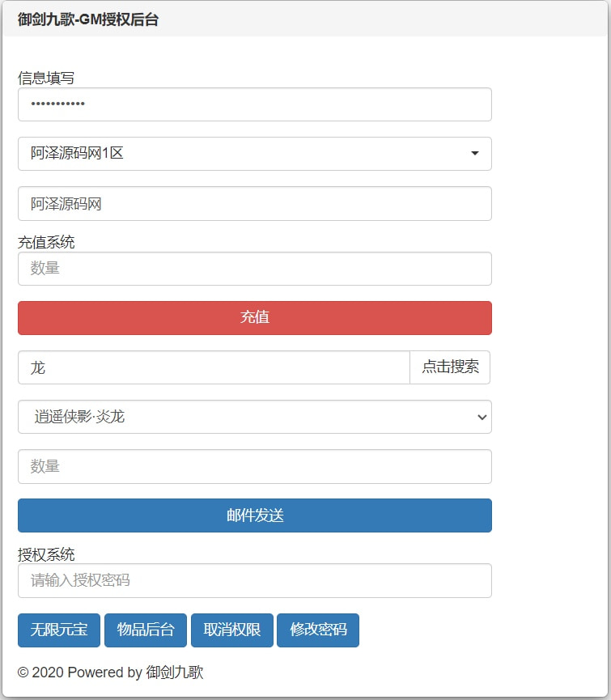The height and width of the screenshot is (700, 611).
Task: Focus the 数量 field above 邮件发送
Action: pos(254,467)
